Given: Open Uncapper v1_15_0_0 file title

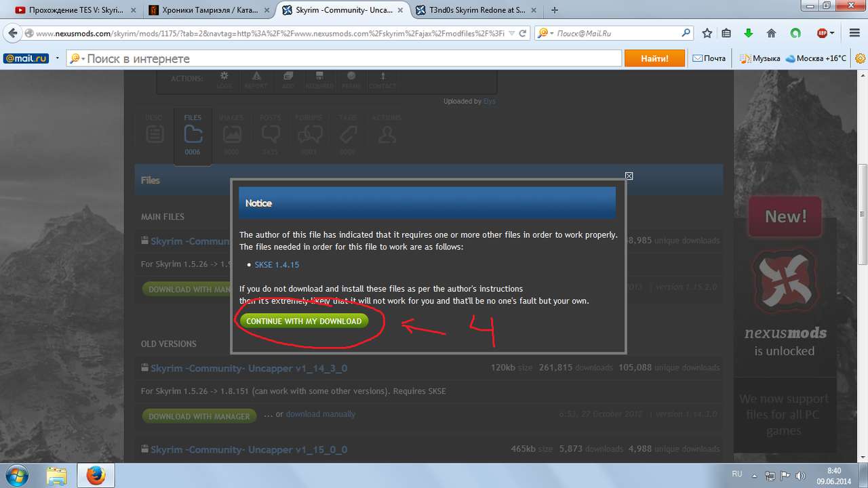Looking at the screenshot, I should pyautogui.click(x=249, y=450).
